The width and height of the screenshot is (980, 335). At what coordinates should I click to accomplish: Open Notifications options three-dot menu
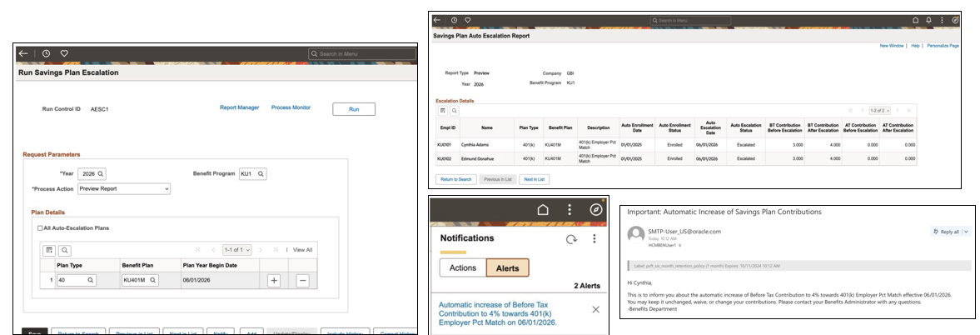[x=594, y=238]
